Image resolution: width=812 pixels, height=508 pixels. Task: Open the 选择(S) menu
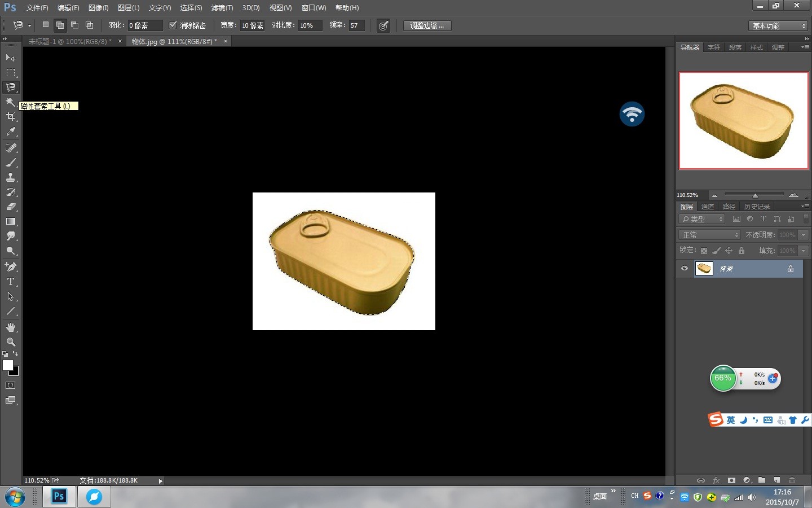(x=191, y=8)
